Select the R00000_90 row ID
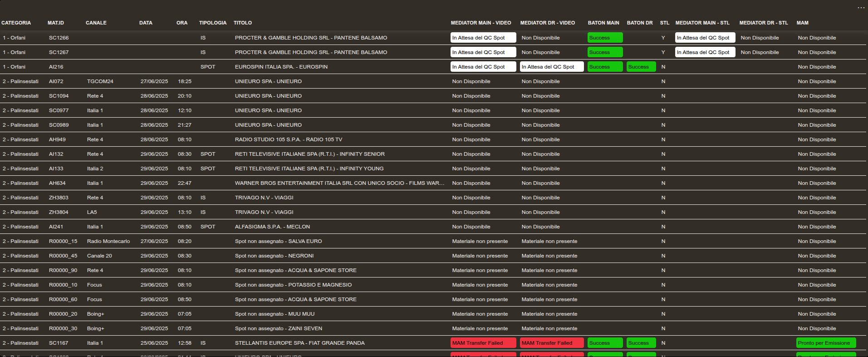This screenshot has height=357, width=868. click(63, 270)
